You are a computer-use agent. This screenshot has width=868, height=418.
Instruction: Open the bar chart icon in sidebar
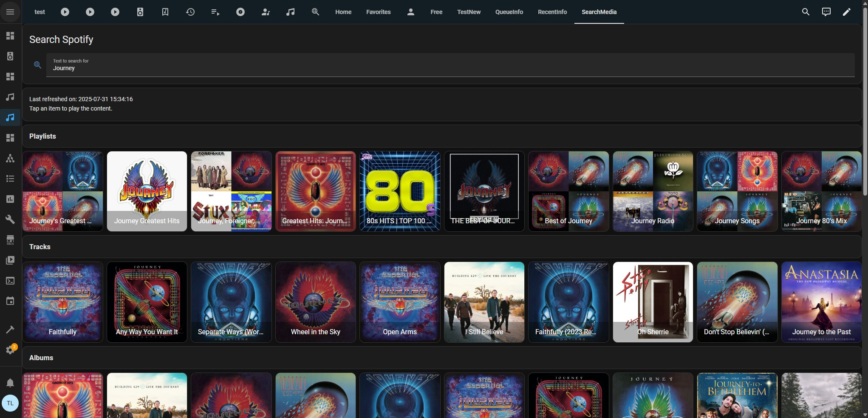[10, 199]
